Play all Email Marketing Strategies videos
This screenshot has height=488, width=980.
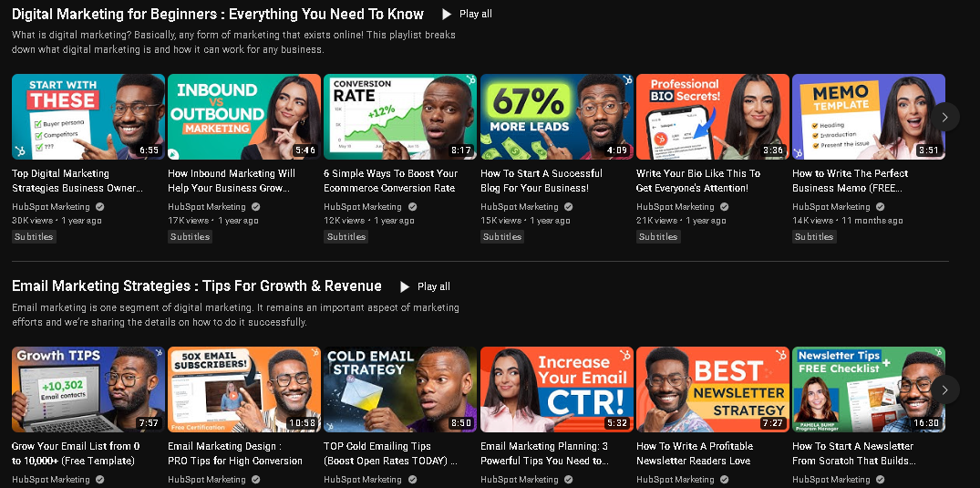click(425, 286)
